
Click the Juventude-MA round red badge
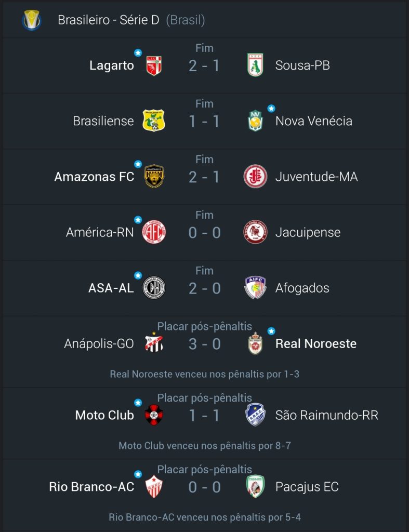[x=255, y=177]
